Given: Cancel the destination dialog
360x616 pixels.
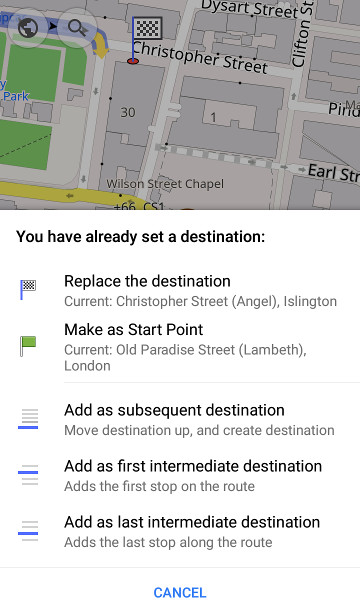Looking at the screenshot, I should click(x=180, y=592).
